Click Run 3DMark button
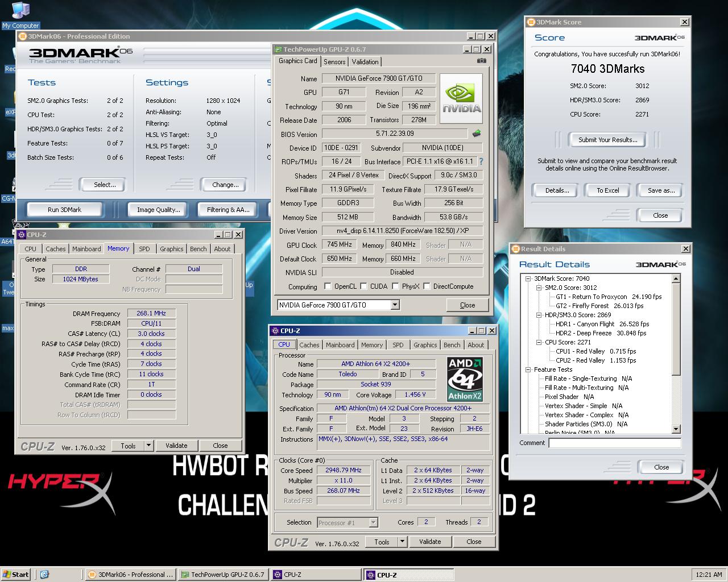This screenshot has width=728, height=582. [64, 210]
